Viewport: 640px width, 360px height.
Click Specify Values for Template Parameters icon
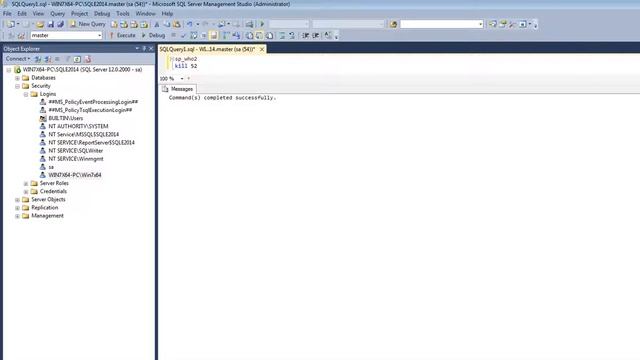point(328,36)
